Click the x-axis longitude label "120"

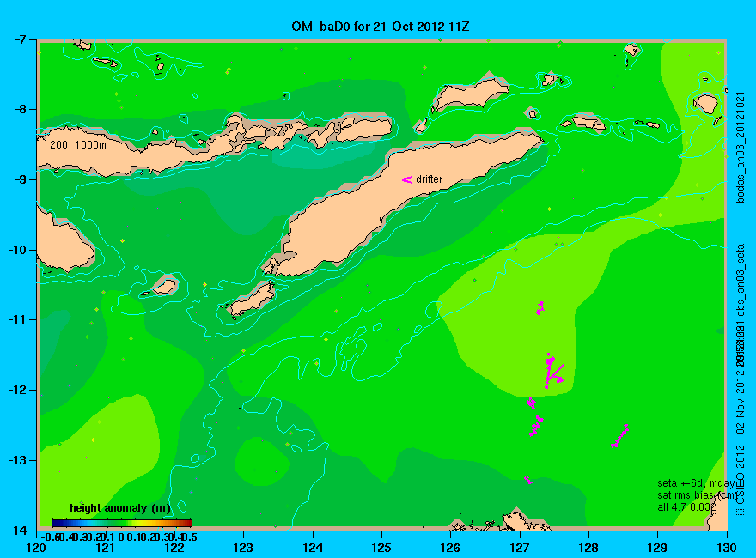(37, 548)
